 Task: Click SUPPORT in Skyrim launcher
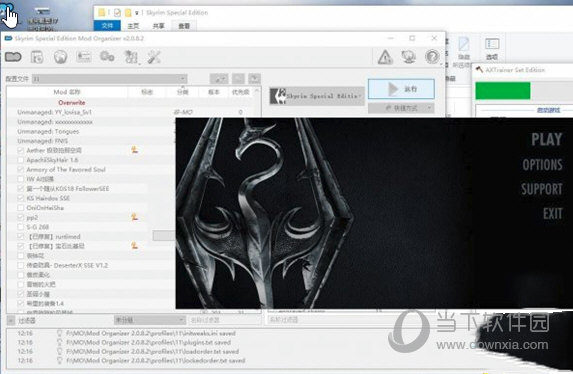542,189
